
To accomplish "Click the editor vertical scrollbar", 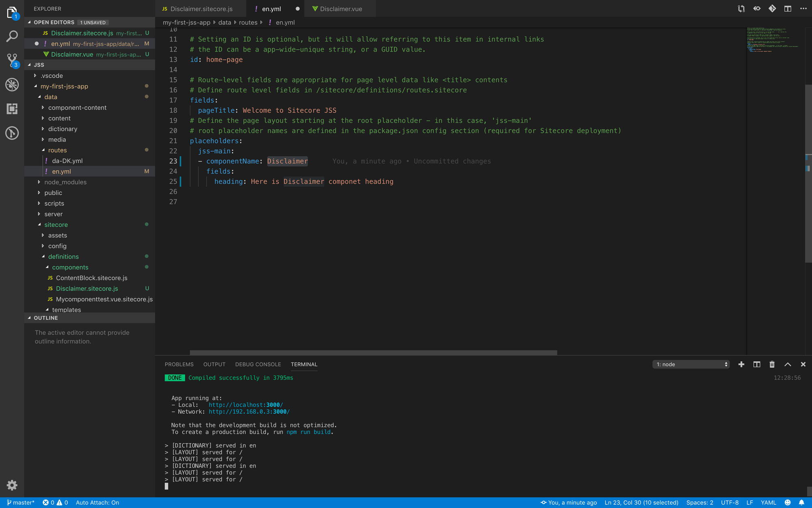I will pyautogui.click(x=808, y=174).
